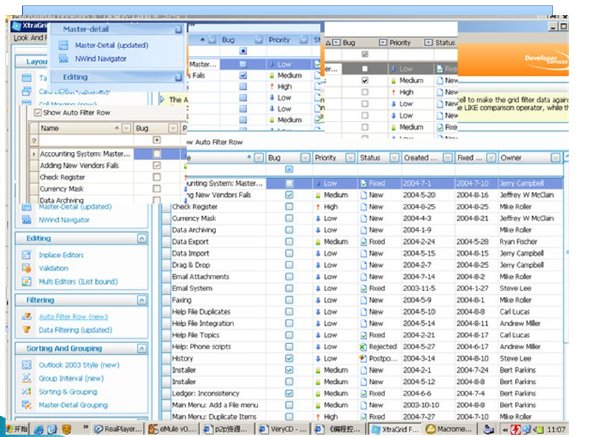This screenshot has height=437, width=600.
Task: Click the Inplace Editors icon
Action: (26, 255)
